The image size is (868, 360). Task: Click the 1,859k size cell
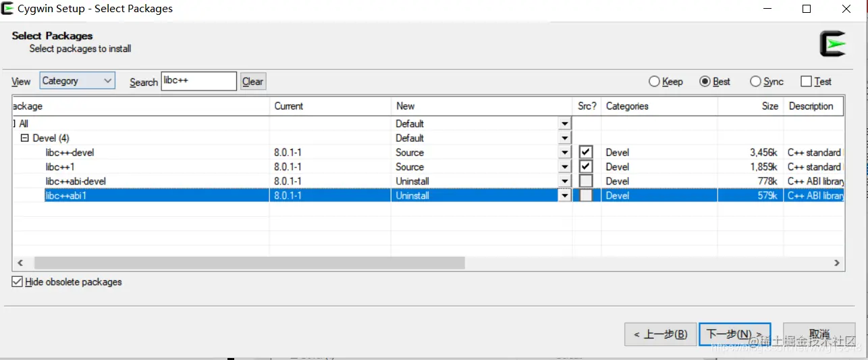763,167
